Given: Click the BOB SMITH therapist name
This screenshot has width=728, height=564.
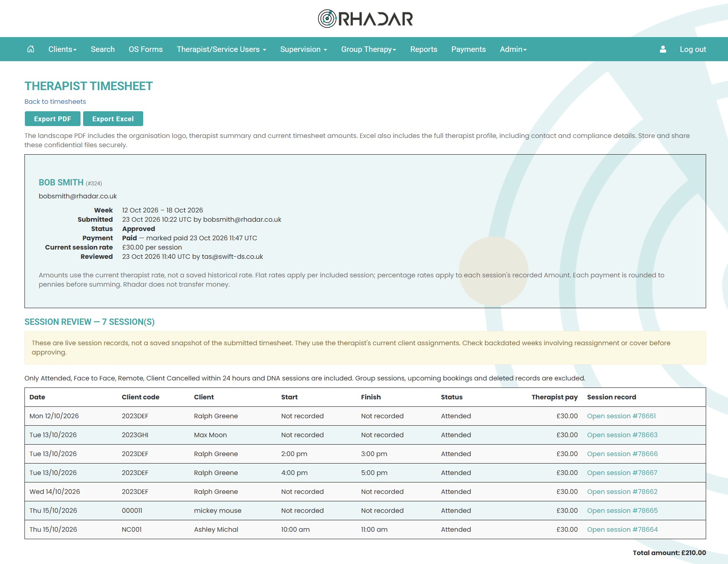Looking at the screenshot, I should tap(61, 182).
